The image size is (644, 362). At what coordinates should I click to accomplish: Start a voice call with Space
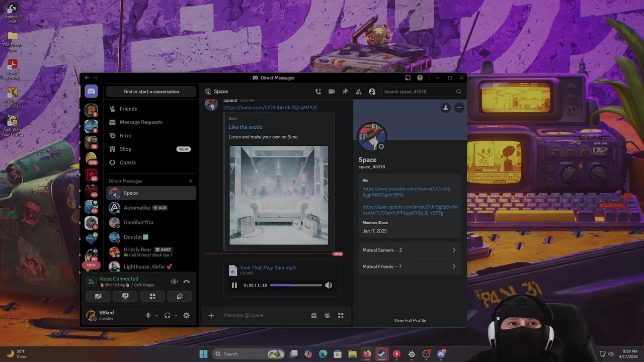click(x=318, y=92)
